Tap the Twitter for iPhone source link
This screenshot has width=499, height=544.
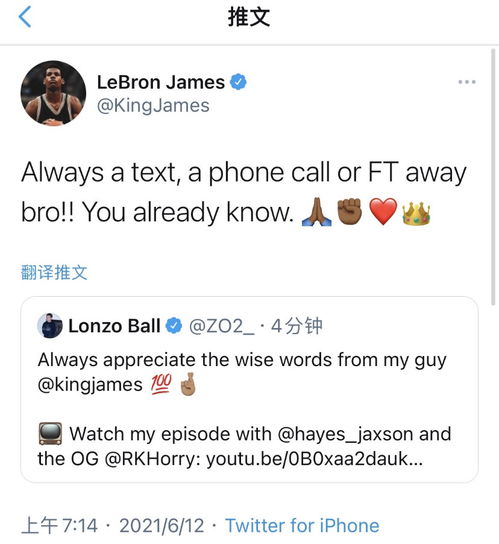coord(302,526)
